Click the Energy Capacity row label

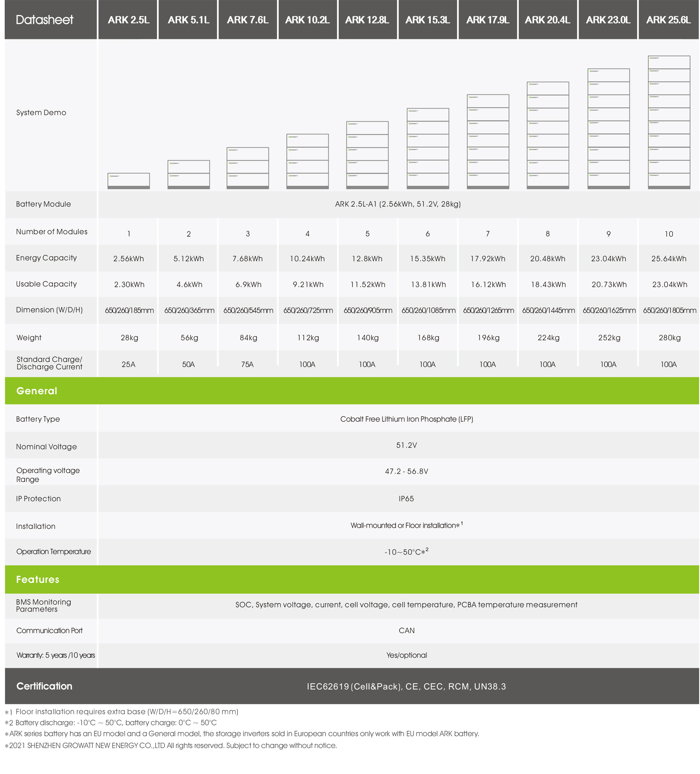pyautogui.click(x=46, y=258)
